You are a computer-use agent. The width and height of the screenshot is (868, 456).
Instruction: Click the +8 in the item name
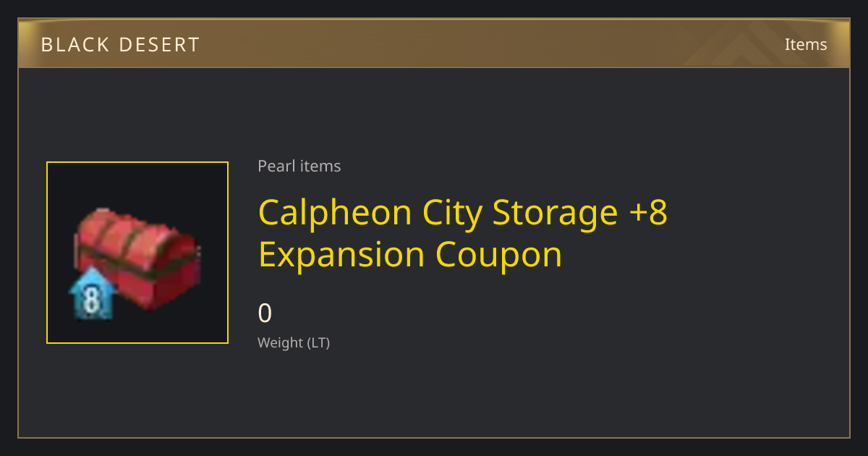click(648, 213)
